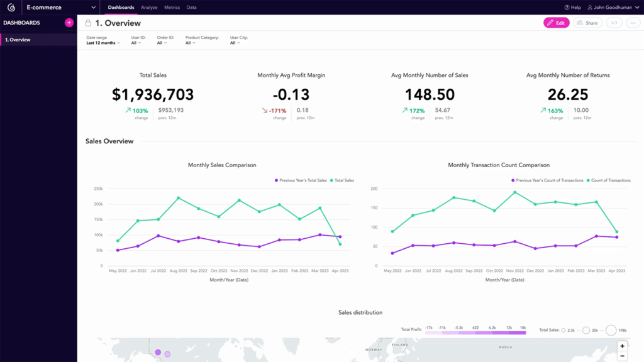The width and height of the screenshot is (644, 362).
Task: Open the Date range filter
Action: tap(103, 40)
